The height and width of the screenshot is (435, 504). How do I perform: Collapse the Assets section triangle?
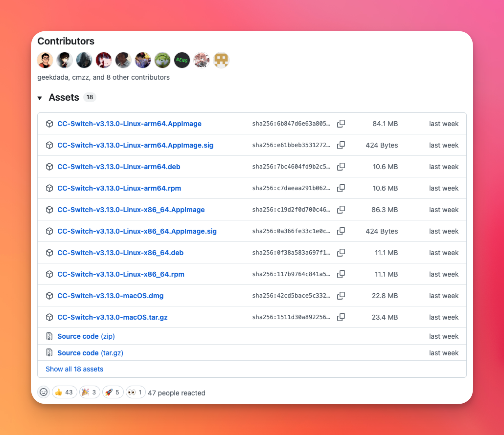pos(40,98)
